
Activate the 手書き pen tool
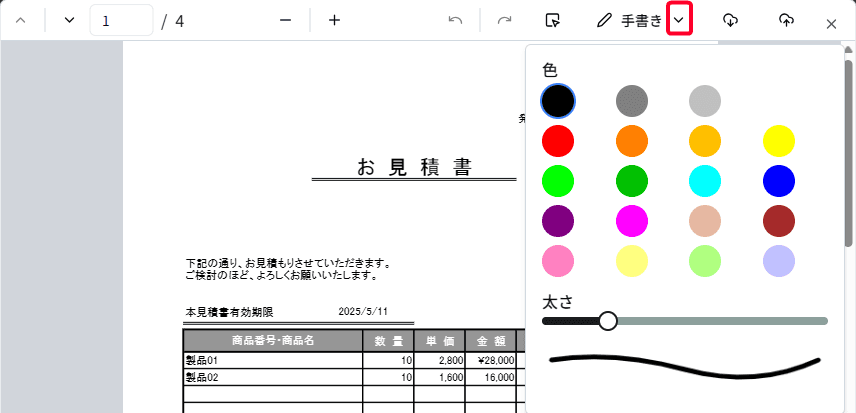coord(629,21)
